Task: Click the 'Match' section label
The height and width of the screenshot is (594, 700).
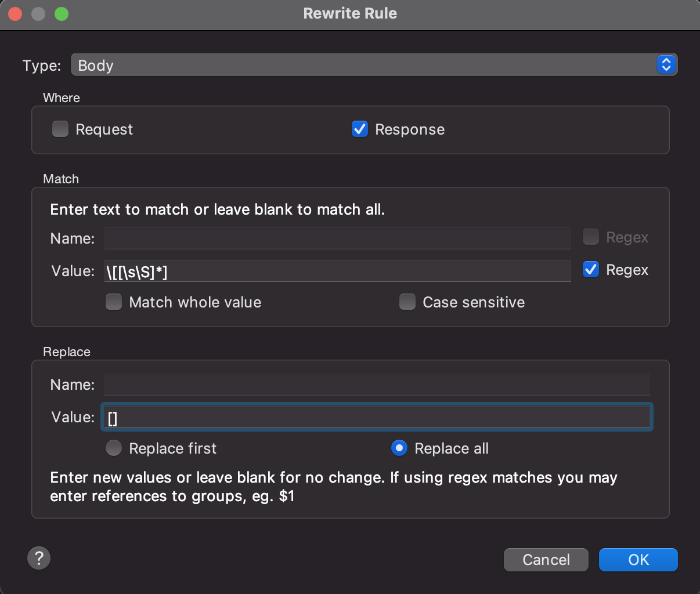Action: point(61,179)
